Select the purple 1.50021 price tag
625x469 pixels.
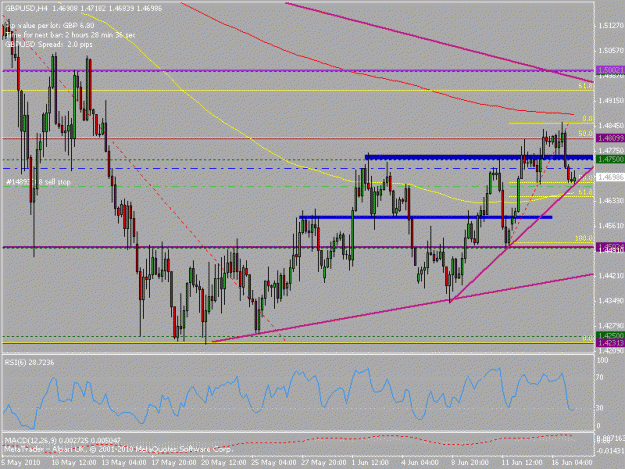(610, 71)
